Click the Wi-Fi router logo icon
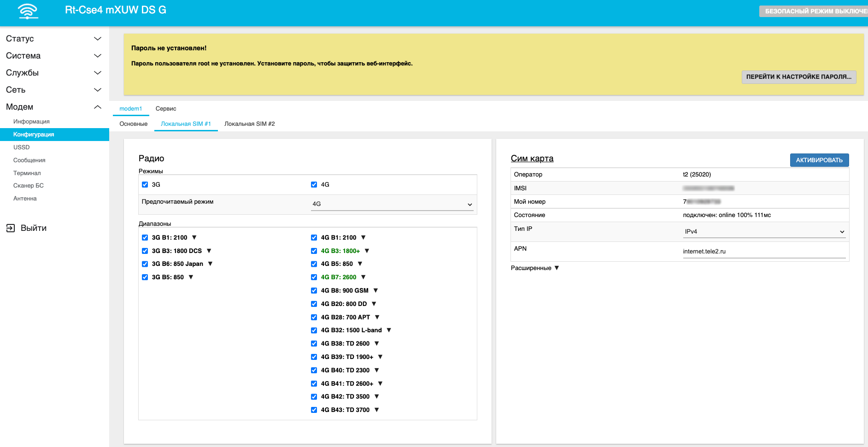 pos(28,11)
